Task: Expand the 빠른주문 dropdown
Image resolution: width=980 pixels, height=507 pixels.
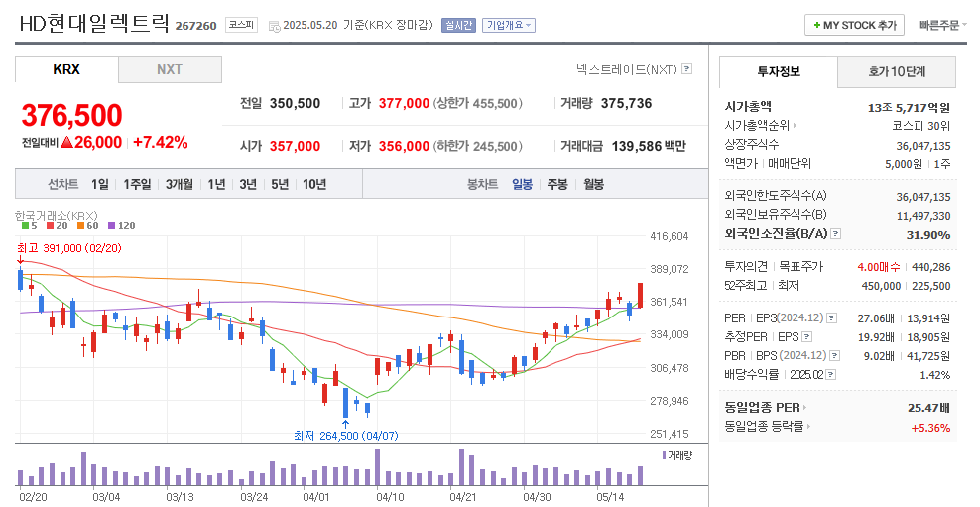Action: click(x=942, y=26)
